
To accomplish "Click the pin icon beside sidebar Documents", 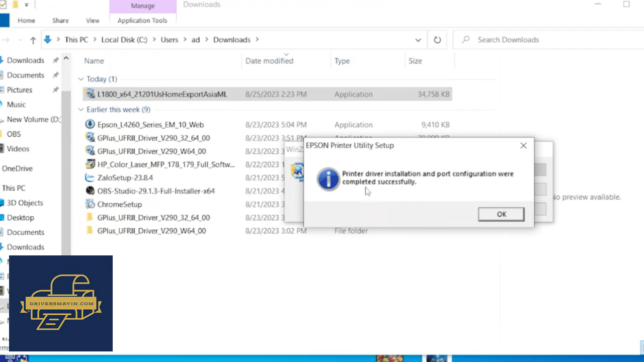I will 55,75.
